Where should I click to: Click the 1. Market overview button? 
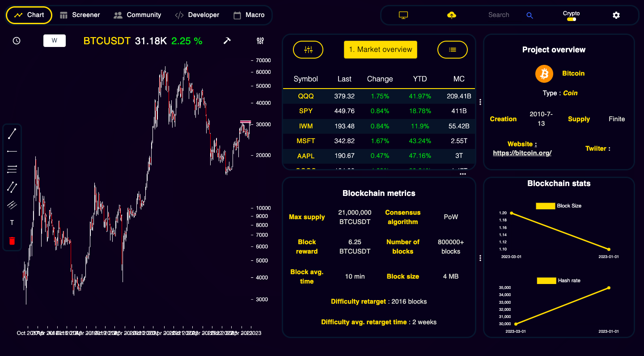coord(381,50)
